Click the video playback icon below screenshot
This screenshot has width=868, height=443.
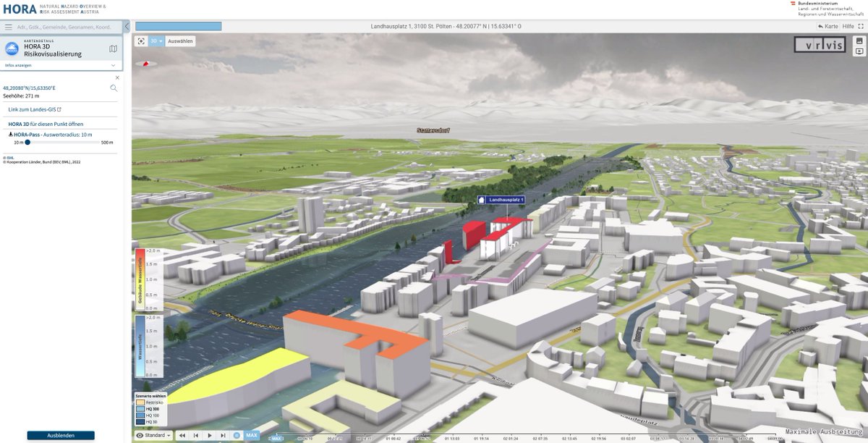tap(859, 51)
